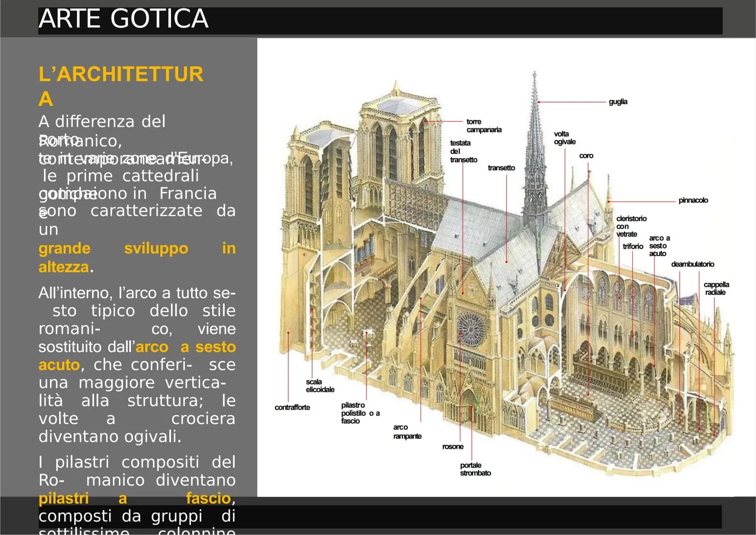Click the highlighted words 'pilastri a fascio'
The width and height of the screenshot is (756, 535).
pyautogui.click(x=135, y=498)
